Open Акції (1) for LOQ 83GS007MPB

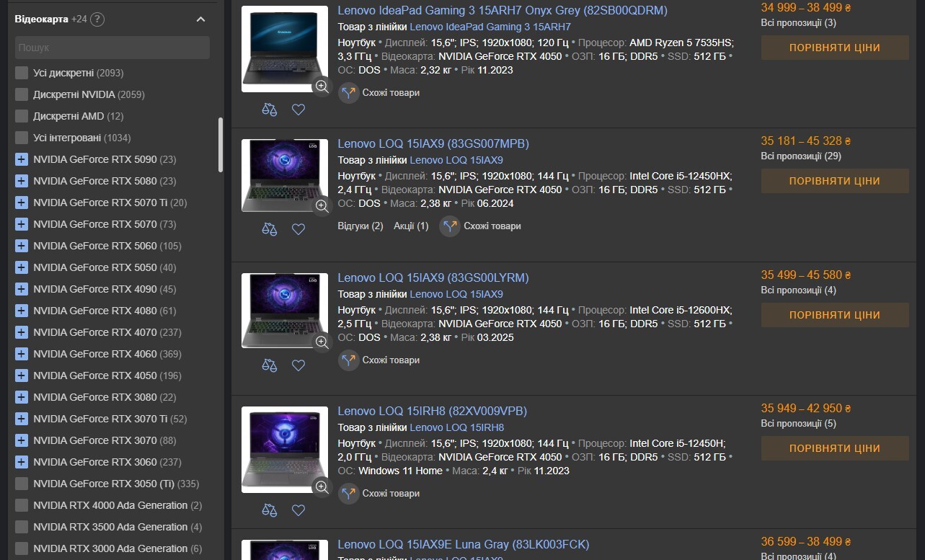(x=411, y=226)
